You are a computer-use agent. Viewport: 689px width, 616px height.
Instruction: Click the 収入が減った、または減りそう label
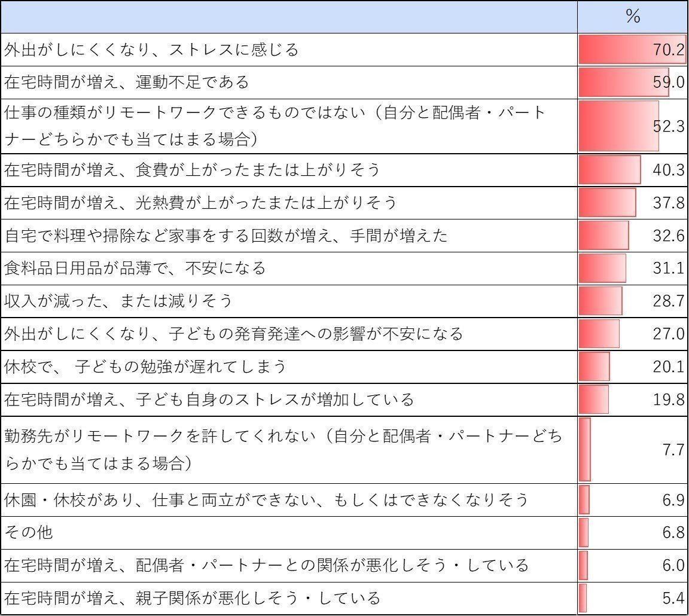118,300
